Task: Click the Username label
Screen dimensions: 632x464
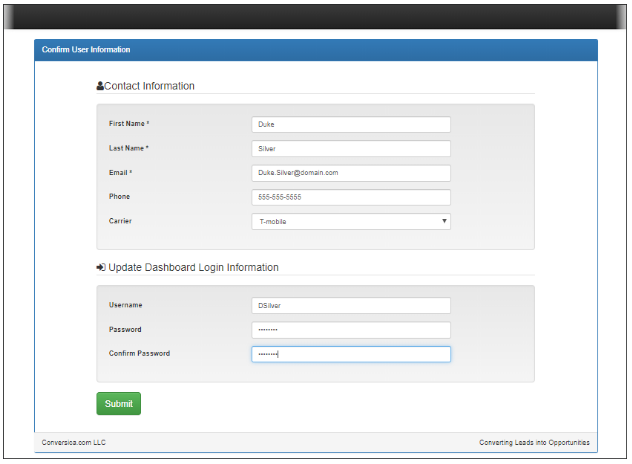Action: (x=125, y=305)
